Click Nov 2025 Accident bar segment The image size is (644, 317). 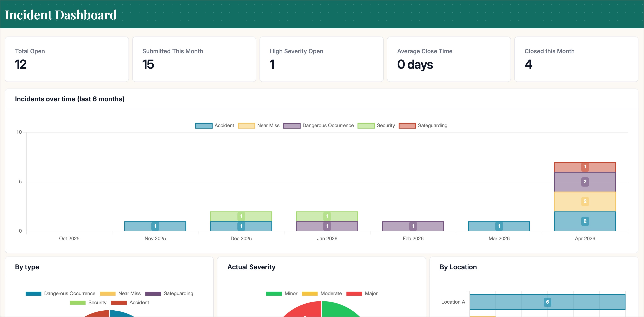pos(155,226)
